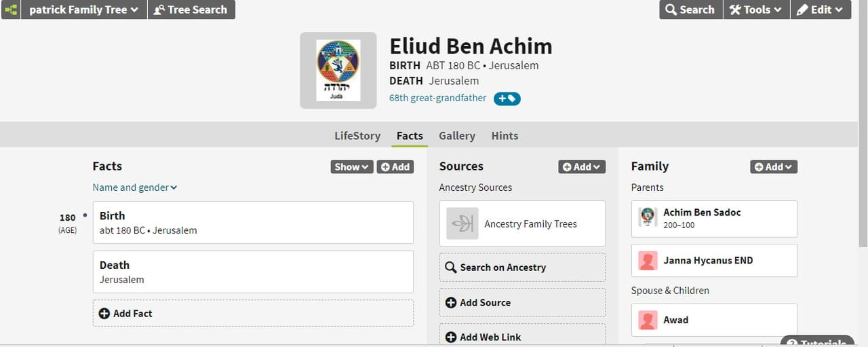
Task: Open the Edit dropdown menu
Action: 820,10
